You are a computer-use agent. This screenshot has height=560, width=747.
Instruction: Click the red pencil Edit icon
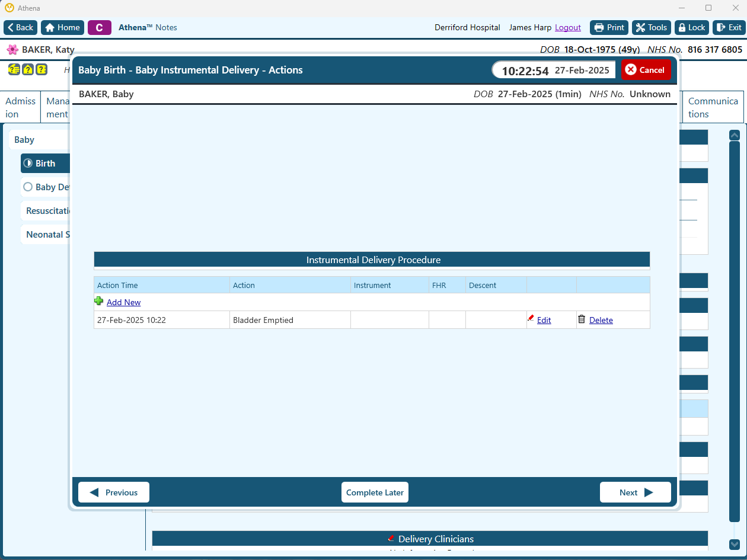pyautogui.click(x=531, y=319)
